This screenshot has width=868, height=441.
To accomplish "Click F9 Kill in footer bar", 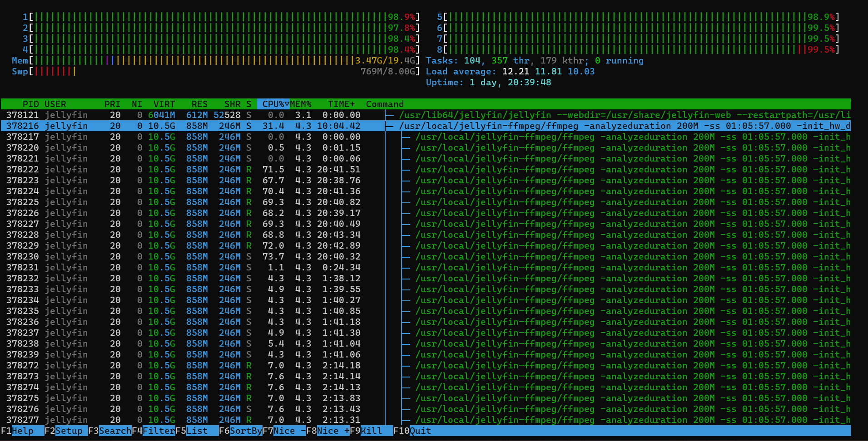I will (x=371, y=431).
